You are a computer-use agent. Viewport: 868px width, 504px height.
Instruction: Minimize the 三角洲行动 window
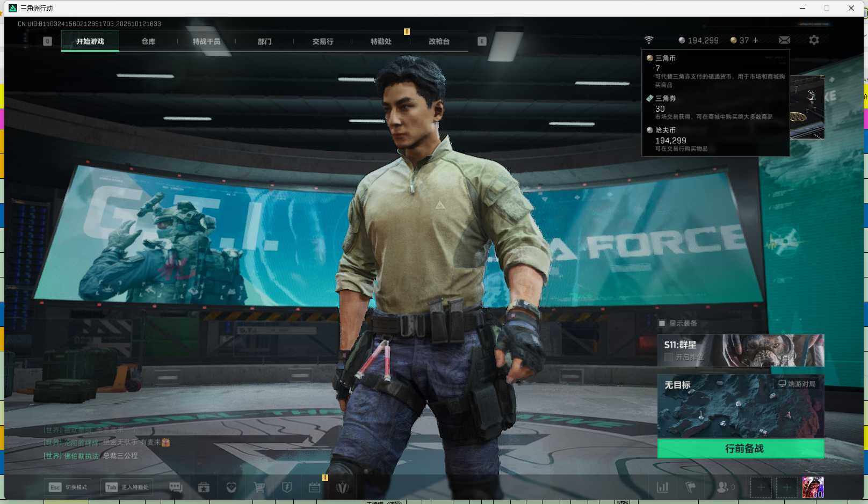tap(802, 8)
